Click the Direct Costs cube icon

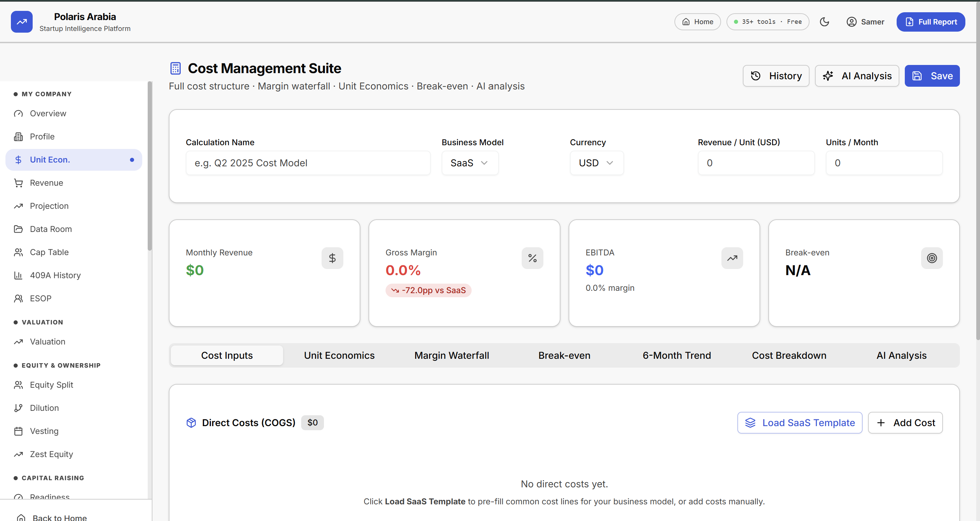click(x=191, y=422)
